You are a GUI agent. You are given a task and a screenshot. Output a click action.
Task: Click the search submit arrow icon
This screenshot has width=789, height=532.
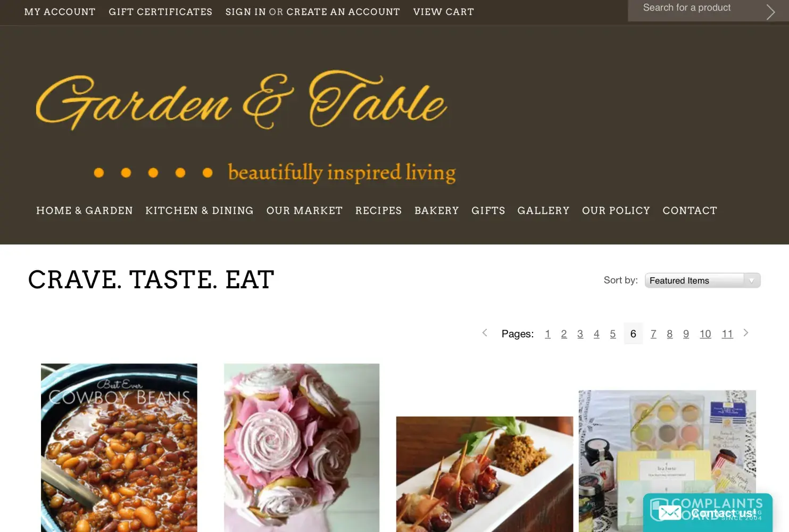(x=770, y=12)
